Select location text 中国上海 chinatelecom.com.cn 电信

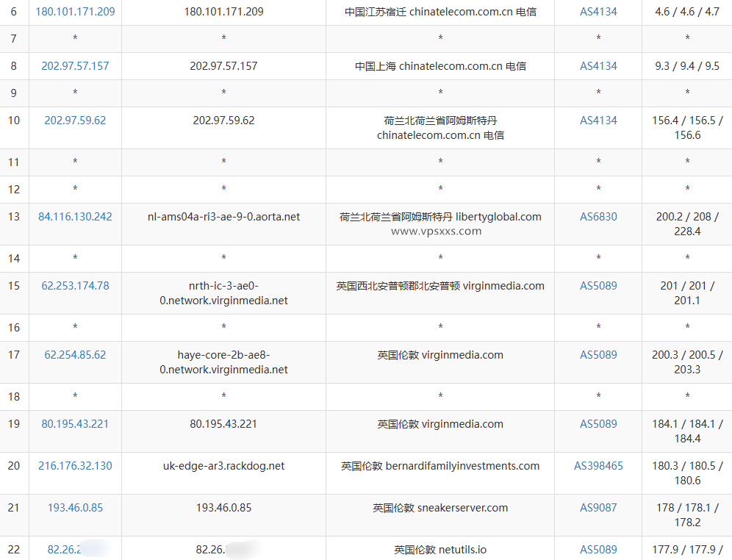(x=440, y=66)
